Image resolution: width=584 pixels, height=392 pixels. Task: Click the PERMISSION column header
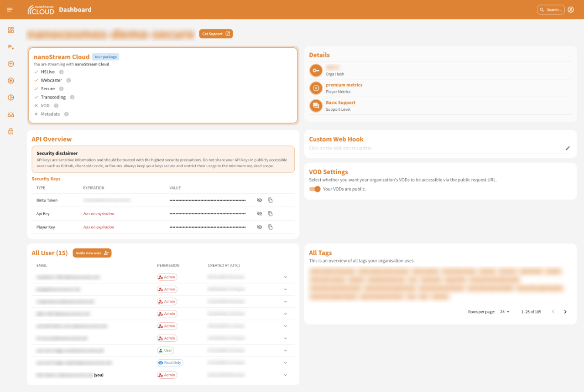click(168, 265)
